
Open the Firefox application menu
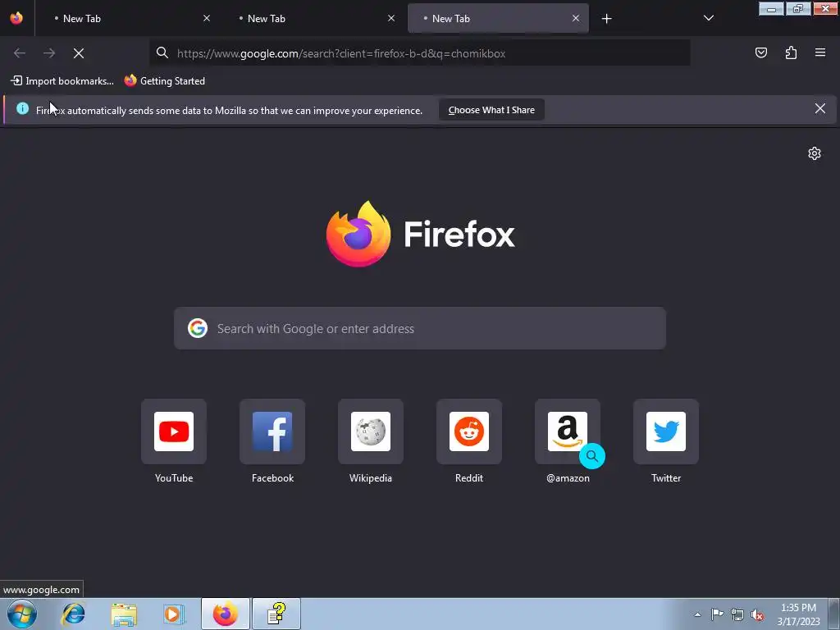click(x=820, y=52)
